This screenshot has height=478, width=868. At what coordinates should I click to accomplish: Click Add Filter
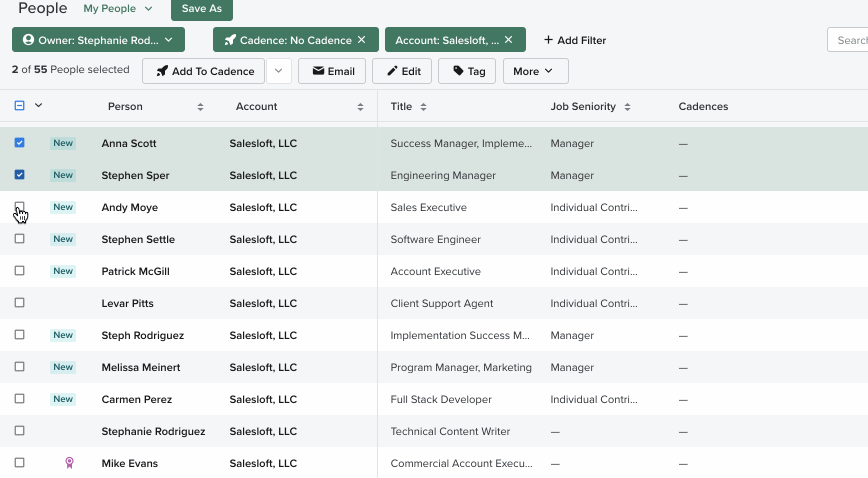click(575, 40)
